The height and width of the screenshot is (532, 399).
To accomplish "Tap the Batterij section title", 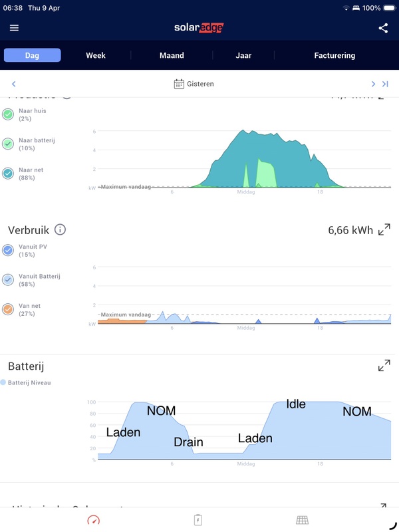I will coord(26,366).
